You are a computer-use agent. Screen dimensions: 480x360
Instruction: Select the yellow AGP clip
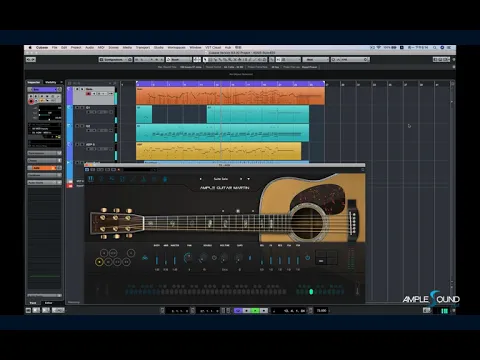(218, 151)
